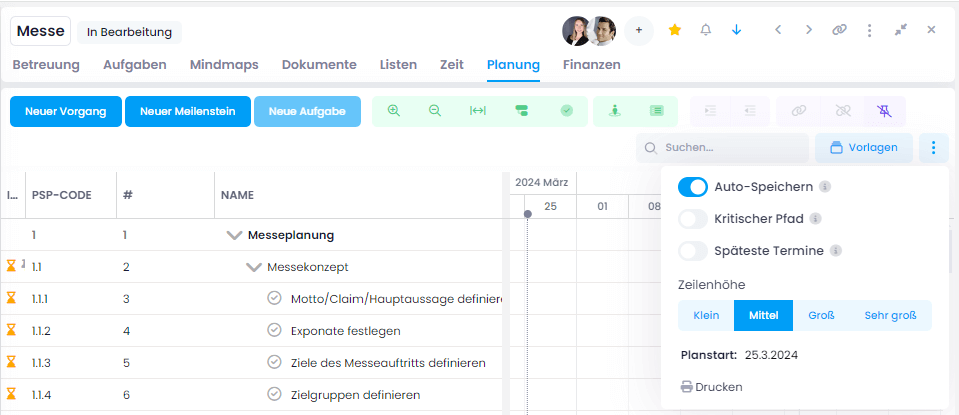Check off Motto/Claim/Hauptaussage task circle

274,298
